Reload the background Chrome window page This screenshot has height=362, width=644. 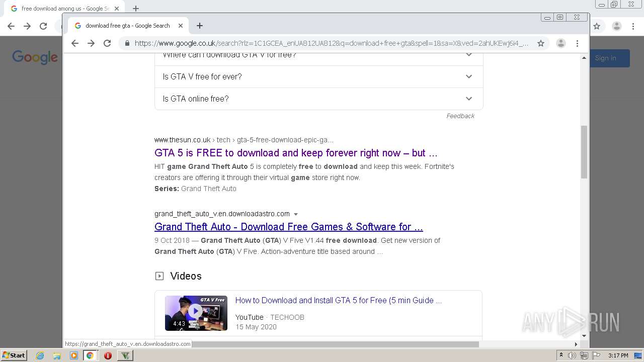click(43, 26)
